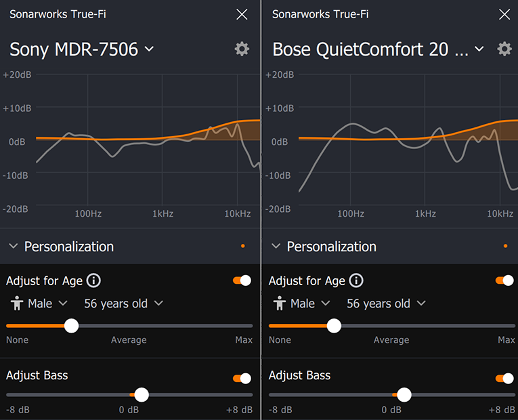This screenshot has height=420, width=518.
Task: Open the 56 years old dropdown, Bose panel
Action: pos(386,303)
